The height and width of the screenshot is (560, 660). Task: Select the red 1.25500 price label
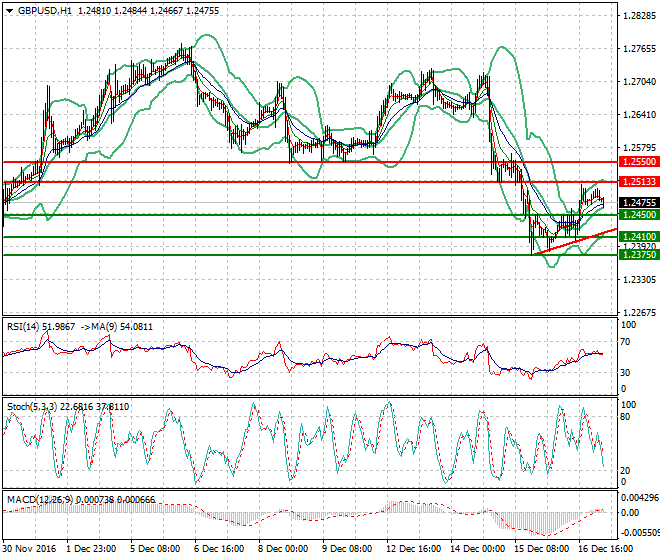coord(639,162)
